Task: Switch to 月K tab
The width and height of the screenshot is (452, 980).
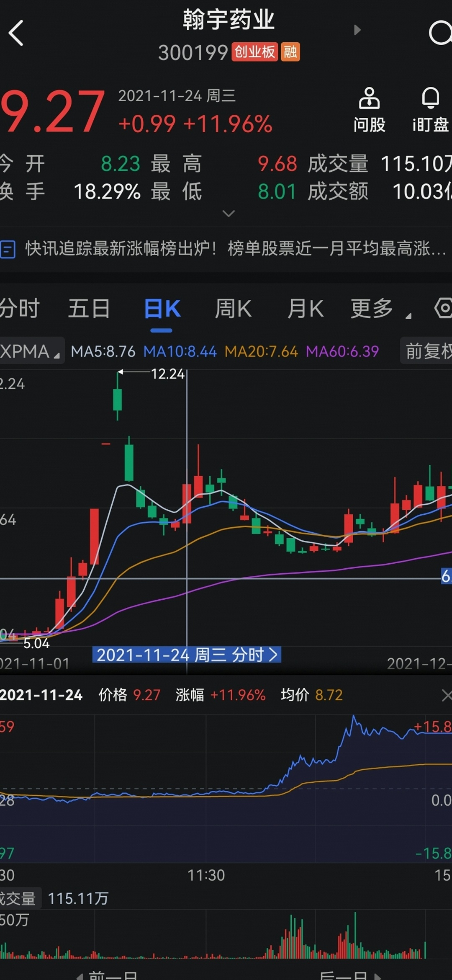Action: coord(306,309)
